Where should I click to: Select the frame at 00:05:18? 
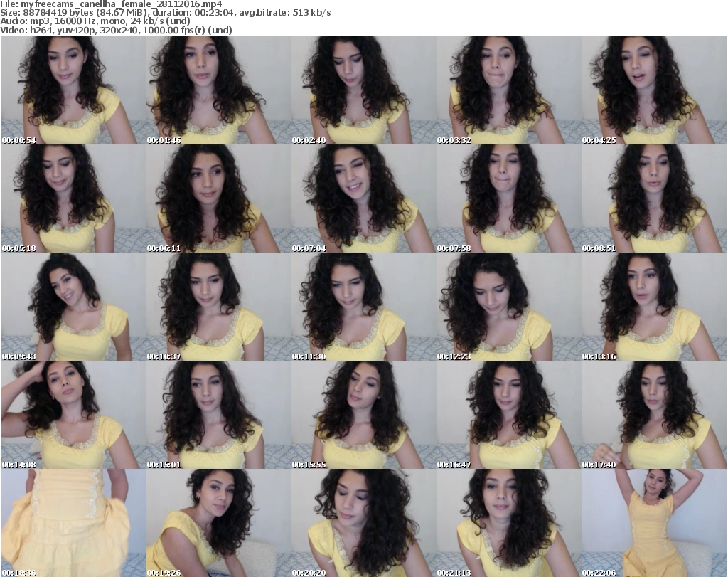tap(74, 198)
